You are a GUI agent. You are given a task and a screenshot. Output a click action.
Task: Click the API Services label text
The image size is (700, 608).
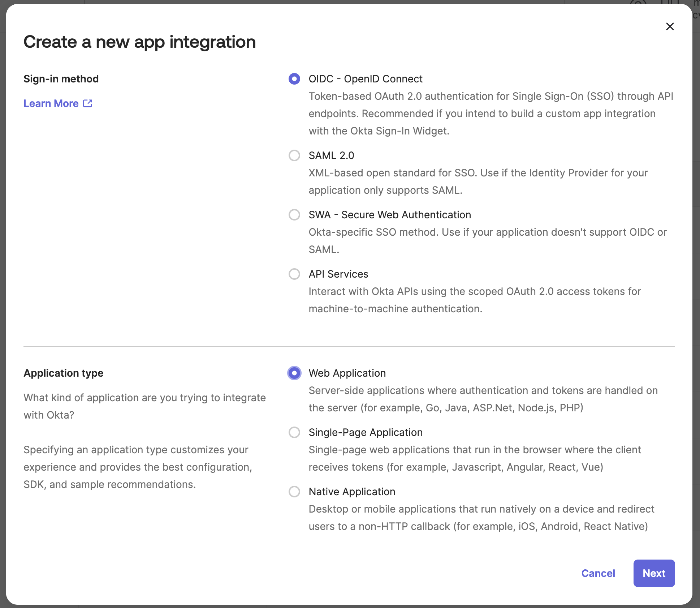338,274
